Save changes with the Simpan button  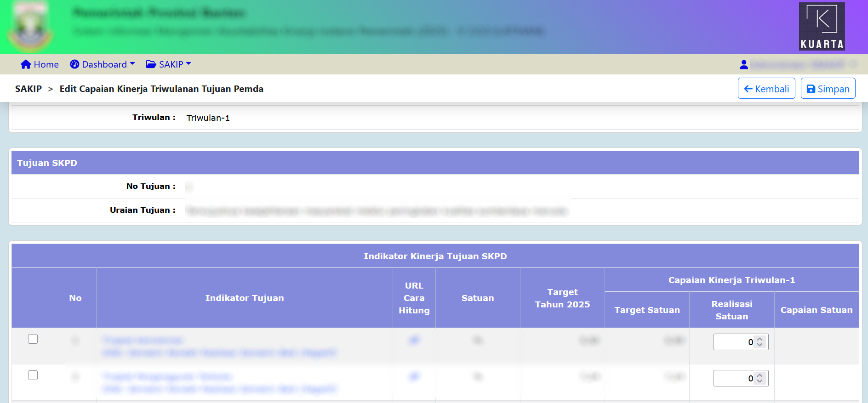(x=828, y=89)
